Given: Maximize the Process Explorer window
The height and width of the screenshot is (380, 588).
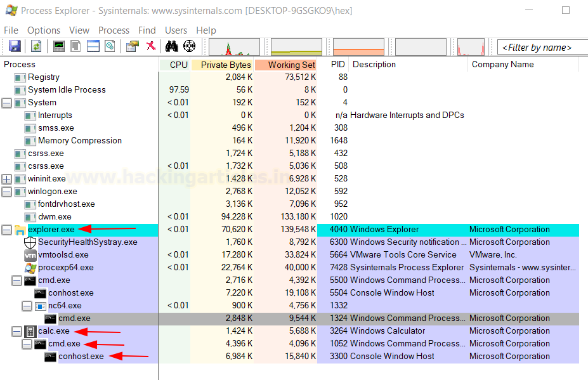Looking at the screenshot, I should (x=566, y=10).
